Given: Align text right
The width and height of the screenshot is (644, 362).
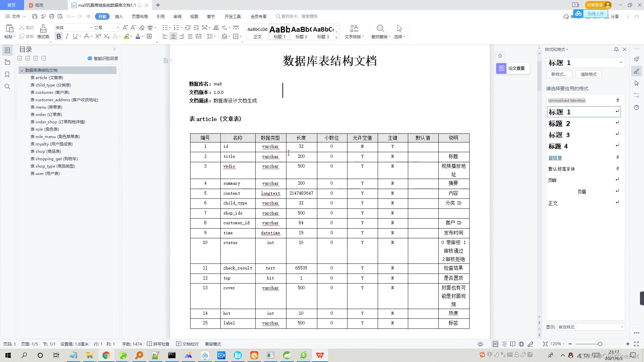Looking at the screenshot, I should (x=182, y=36).
